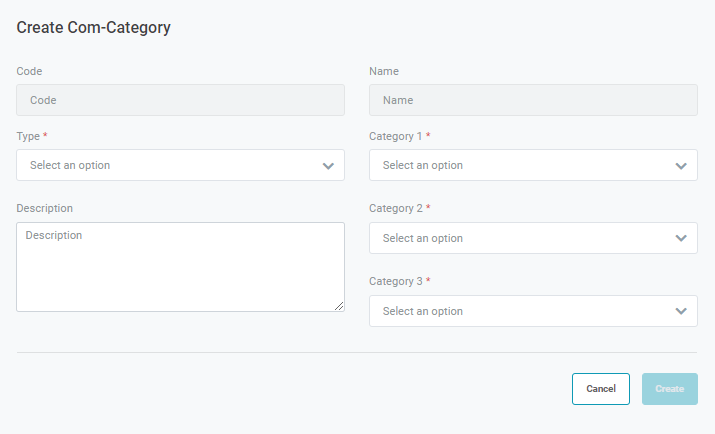Click the Description label above the text area
Image resolution: width=715 pixels, height=434 pixels.
point(45,208)
